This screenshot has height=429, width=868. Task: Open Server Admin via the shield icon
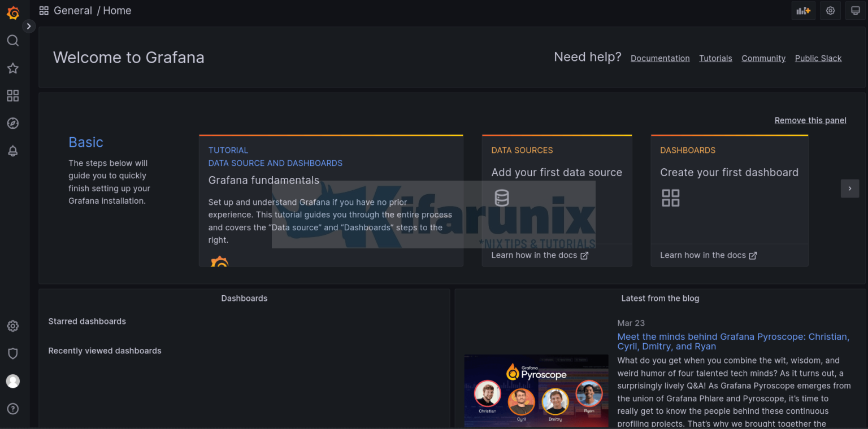[x=12, y=353]
